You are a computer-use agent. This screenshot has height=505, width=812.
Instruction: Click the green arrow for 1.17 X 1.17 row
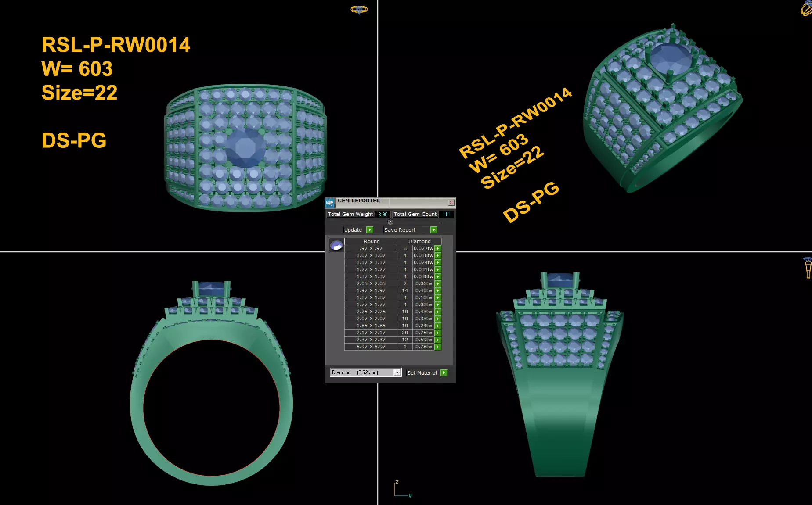pyautogui.click(x=438, y=262)
